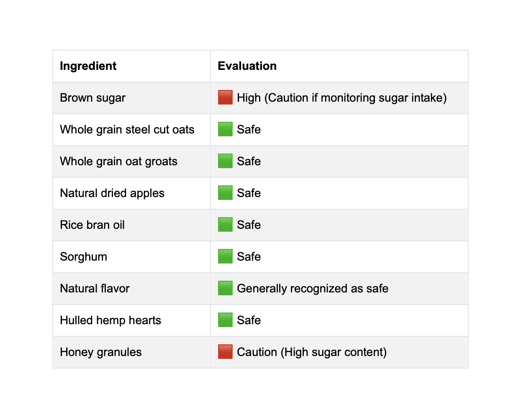Click the Generally recognized as safe text

(313, 289)
